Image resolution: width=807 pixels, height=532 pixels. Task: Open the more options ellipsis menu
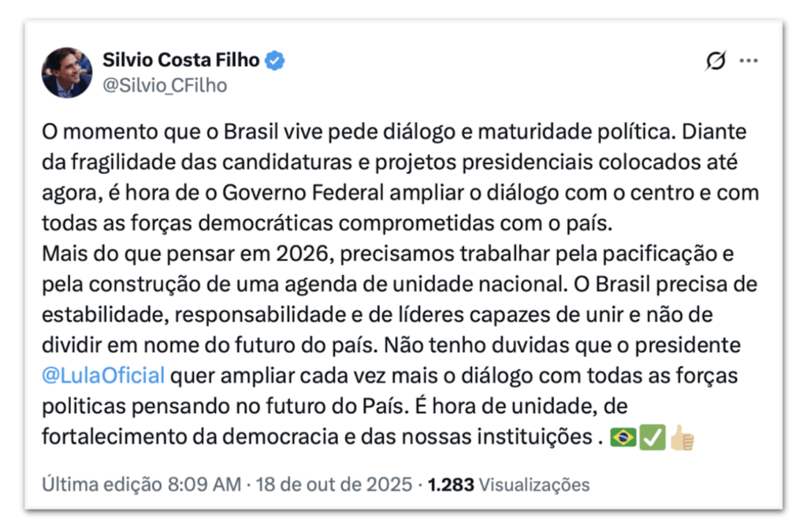click(x=749, y=61)
